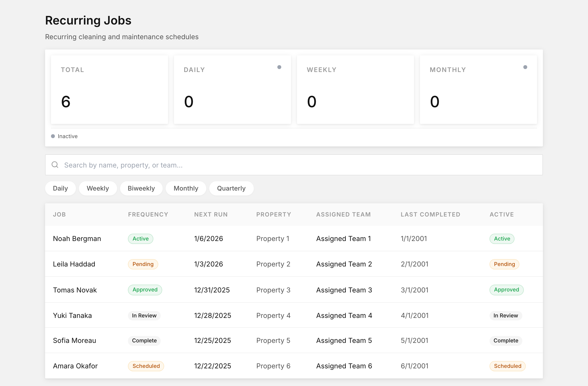588x386 pixels.
Task: Open the Total summary card
Action: coord(110,89)
